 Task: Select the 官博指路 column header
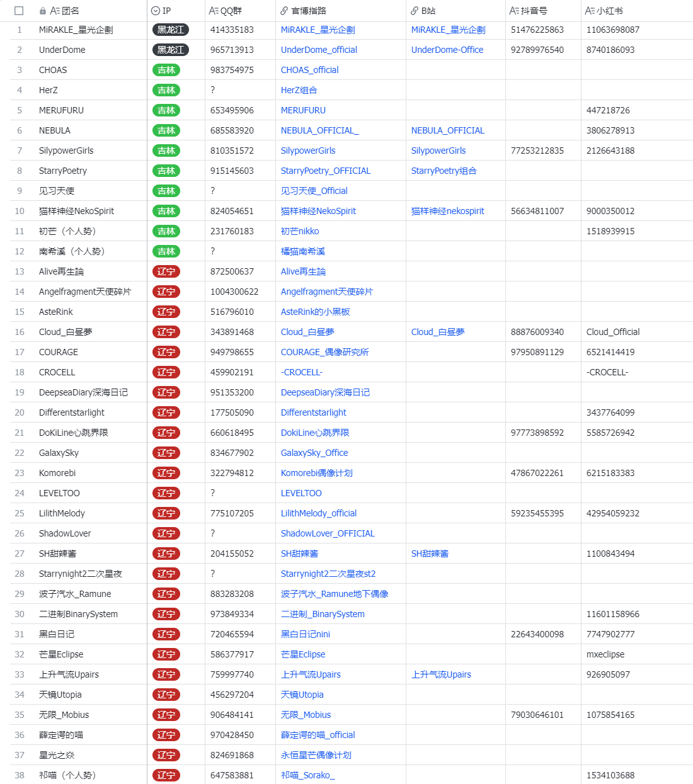click(x=309, y=11)
